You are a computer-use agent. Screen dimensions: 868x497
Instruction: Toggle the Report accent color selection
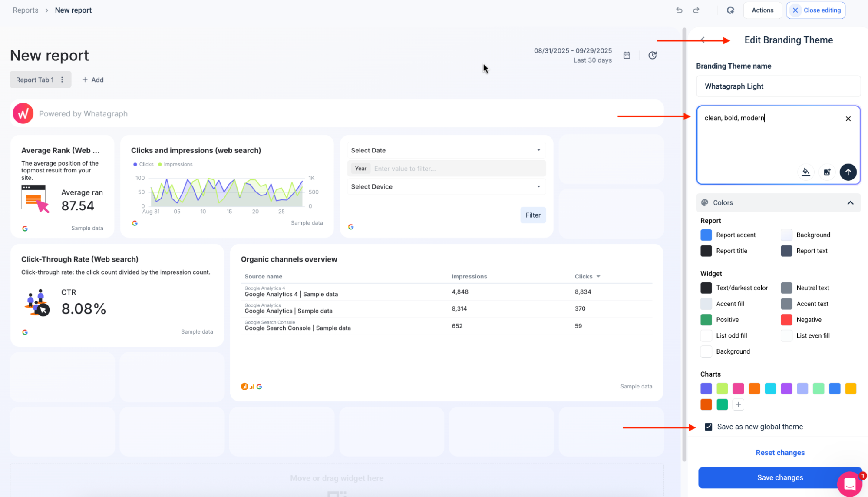click(706, 235)
